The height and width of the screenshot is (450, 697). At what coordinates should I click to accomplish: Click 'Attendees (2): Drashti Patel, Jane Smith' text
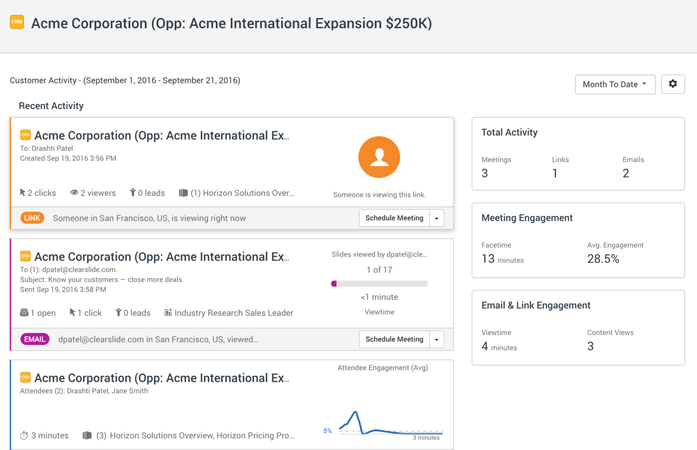[x=84, y=391]
